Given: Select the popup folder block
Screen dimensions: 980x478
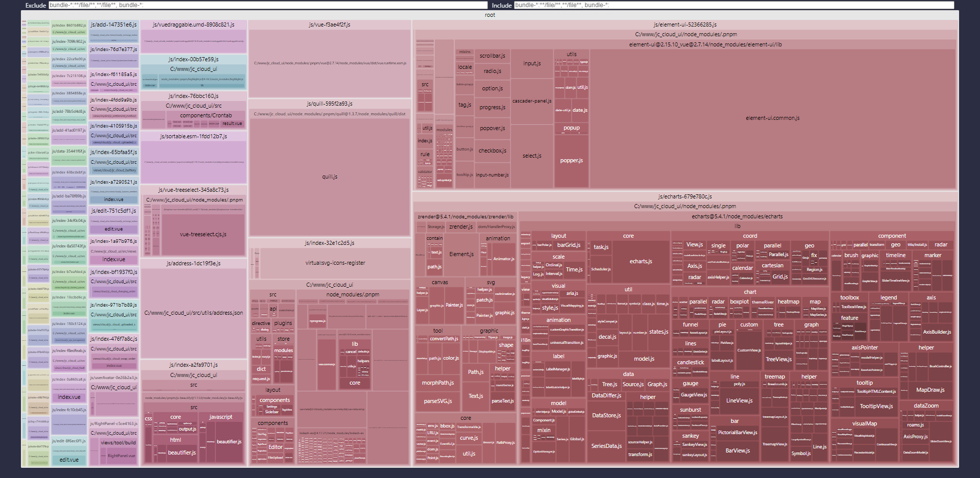Looking at the screenshot, I should pyautogui.click(x=571, y=128).
